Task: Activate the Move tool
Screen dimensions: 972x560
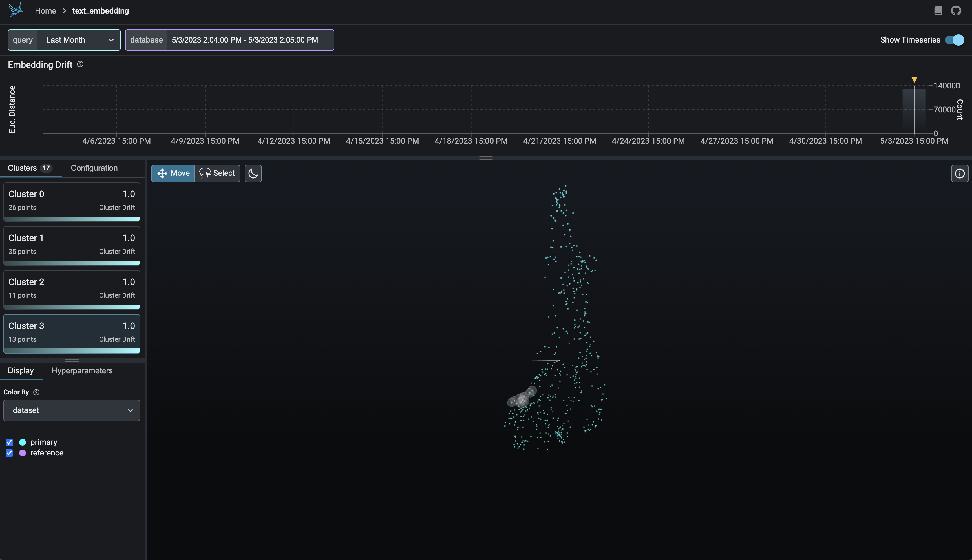Action: (173, 174)
